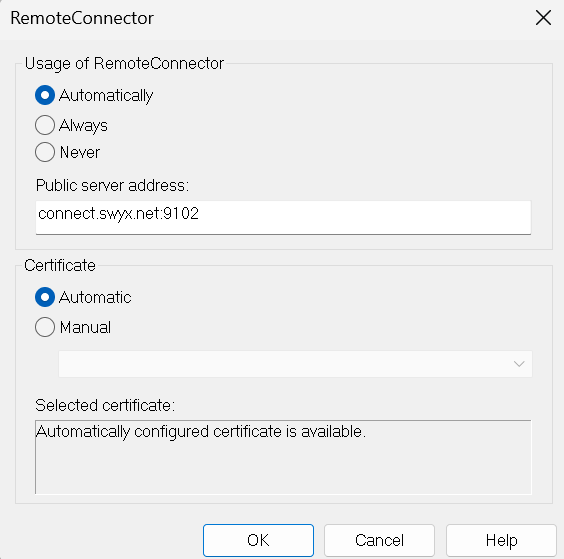Screen dimensions: 564x559
Task: Open the manual certificate combo box
Action: point(295,364)
